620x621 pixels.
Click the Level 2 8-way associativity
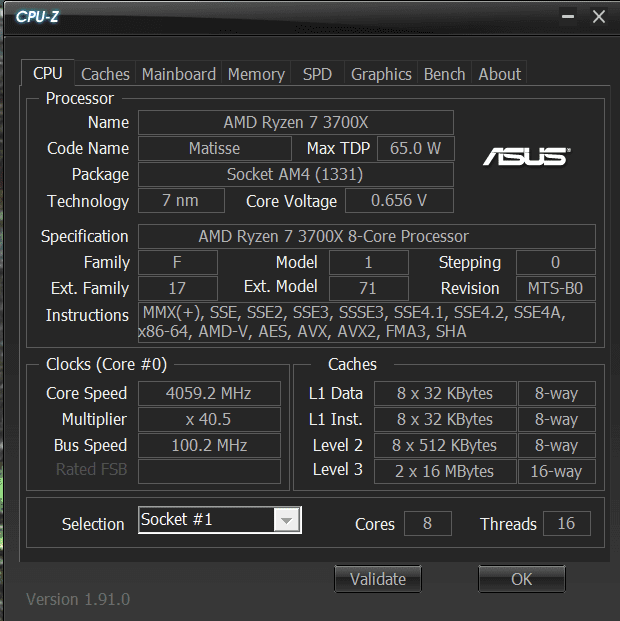click(x=557, y=445)
